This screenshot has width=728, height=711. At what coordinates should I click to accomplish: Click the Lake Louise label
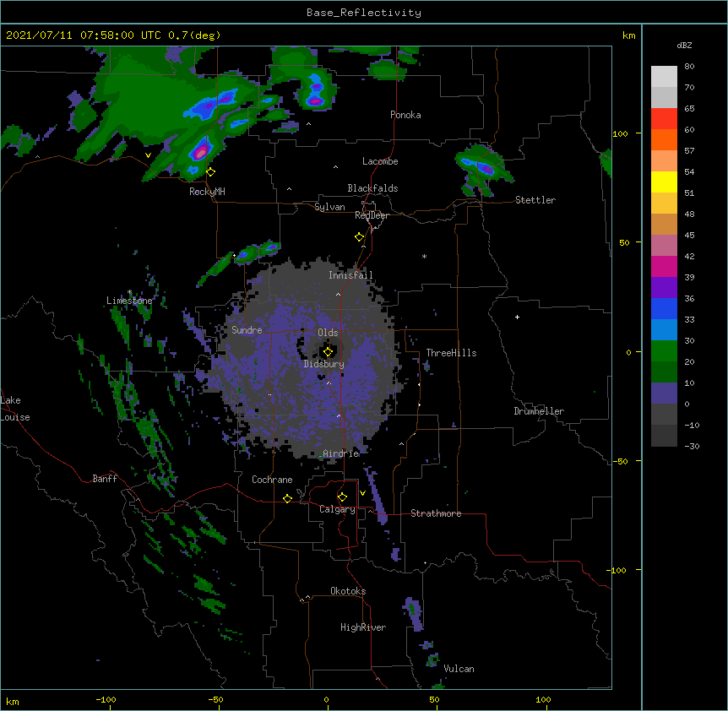[15, 409]
